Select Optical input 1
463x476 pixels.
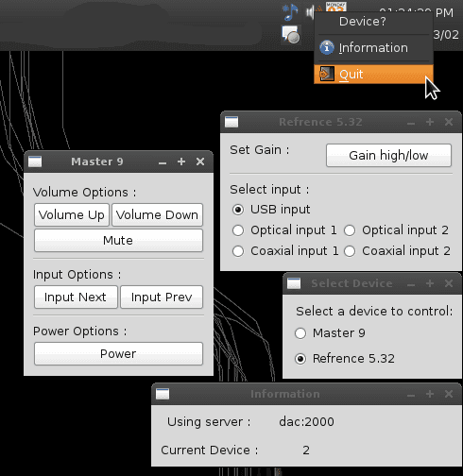click(x=238, y=230)
